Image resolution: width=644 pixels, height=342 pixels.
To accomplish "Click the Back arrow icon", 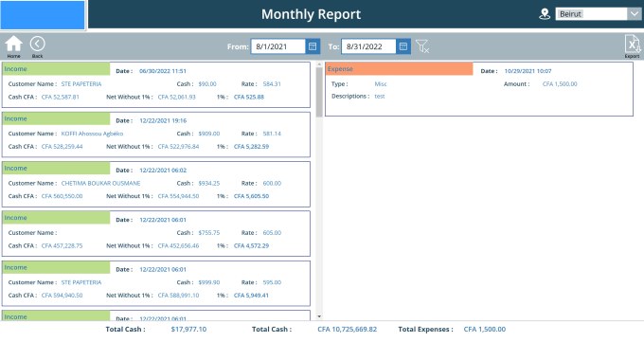I will click(x=37, y=44).
